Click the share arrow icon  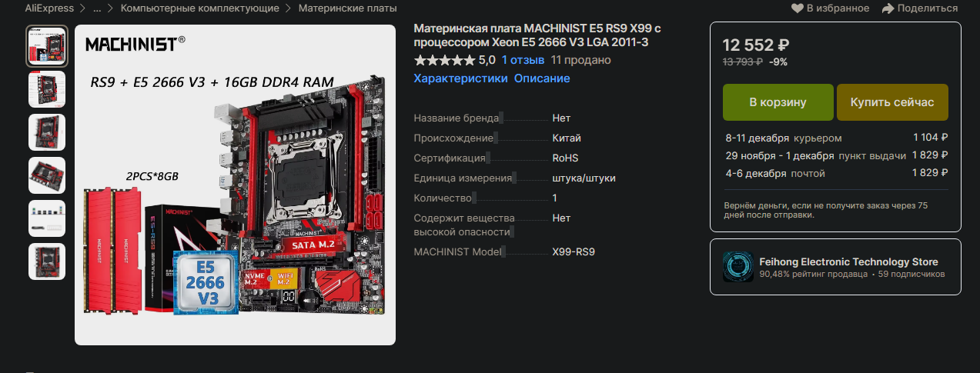[x=888, y=8]
